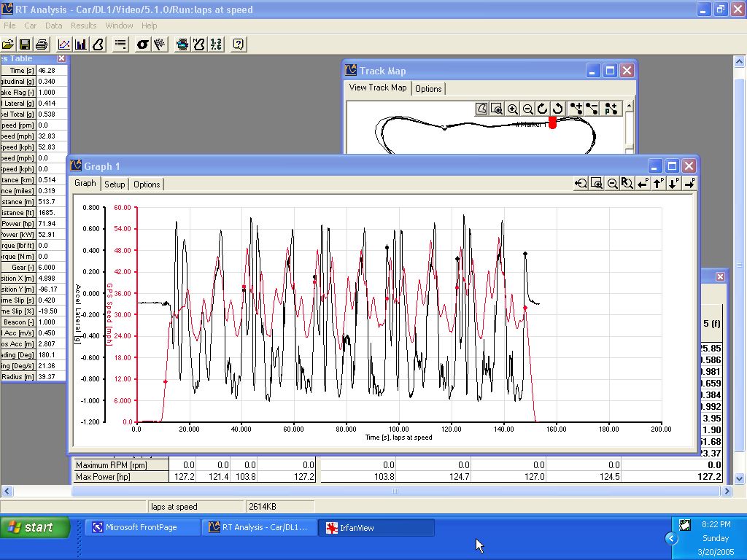
Task: Click the save floppy disk icon
Action: coord(25,44)
